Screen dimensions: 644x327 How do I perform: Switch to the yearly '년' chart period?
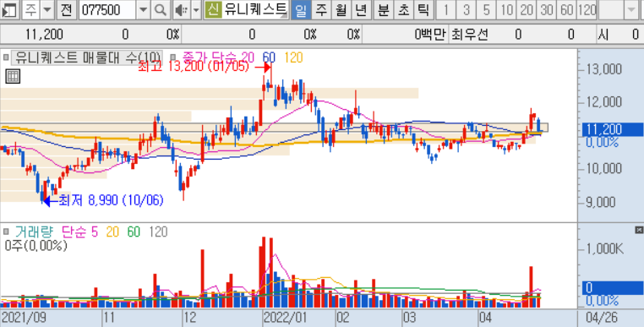coord(361,10)
